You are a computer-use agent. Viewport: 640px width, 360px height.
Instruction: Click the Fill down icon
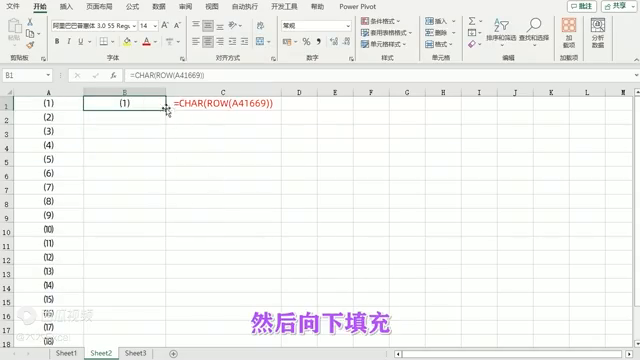pos(472,33)
